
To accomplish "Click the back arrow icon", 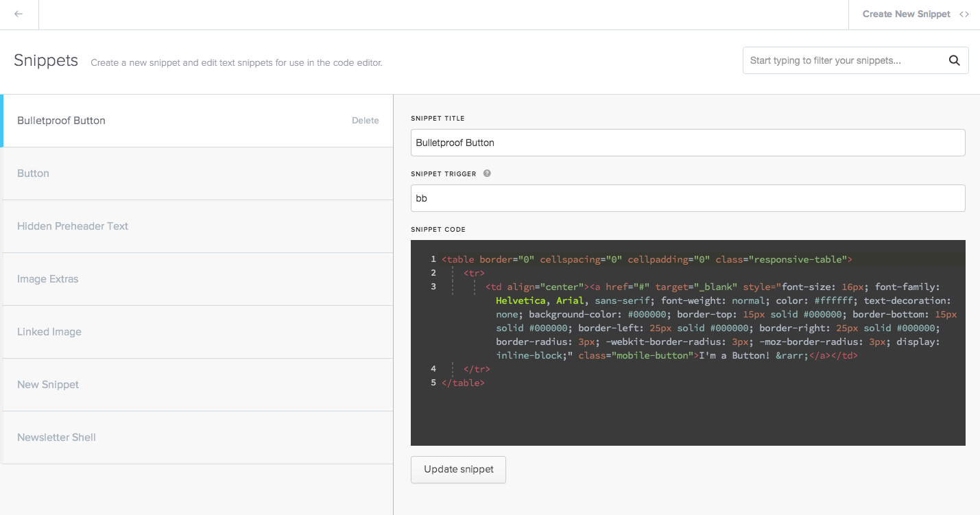I will [19, 14].
